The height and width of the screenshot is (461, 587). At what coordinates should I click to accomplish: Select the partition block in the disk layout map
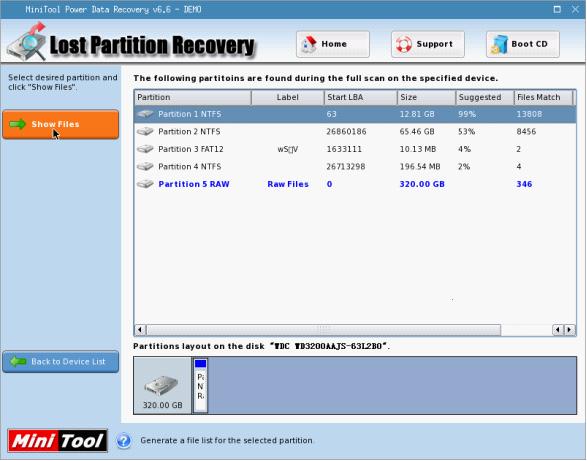coord(200,385)
